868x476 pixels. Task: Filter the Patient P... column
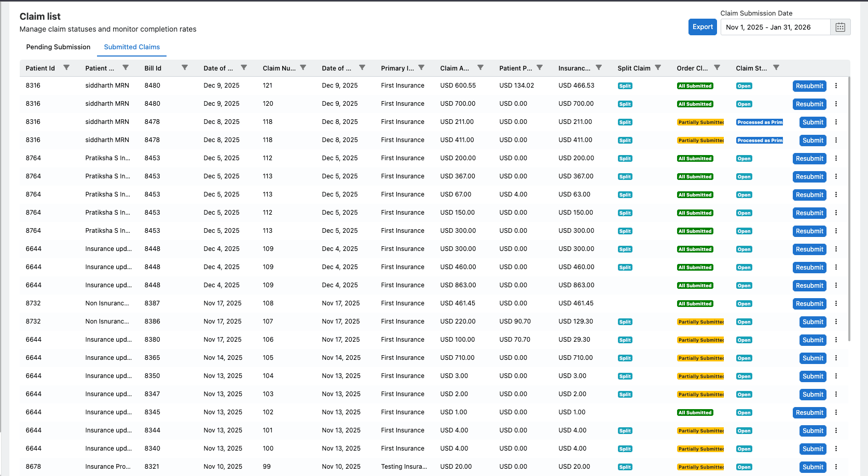point(540,67)
